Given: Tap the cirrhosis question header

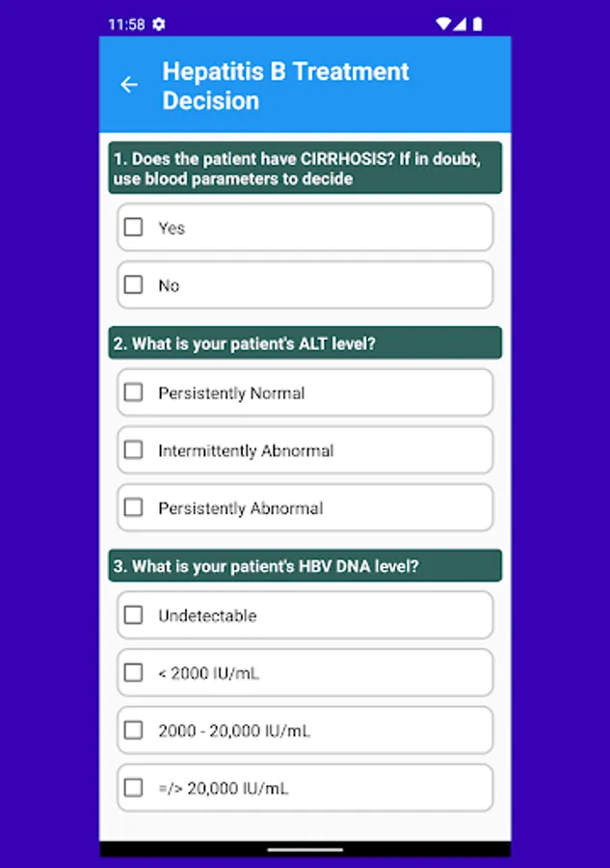Looking at the screenshot, I should (x=305, y=169).
